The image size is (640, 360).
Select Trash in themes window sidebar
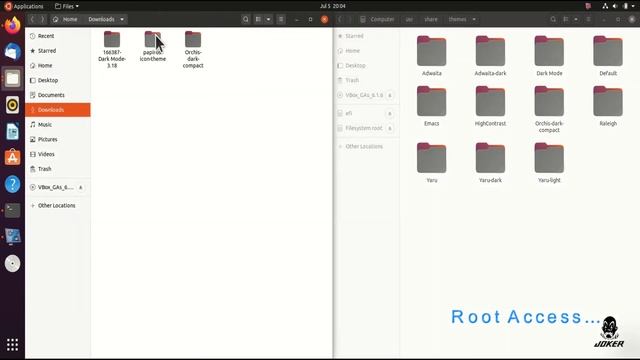pos(367,80)
